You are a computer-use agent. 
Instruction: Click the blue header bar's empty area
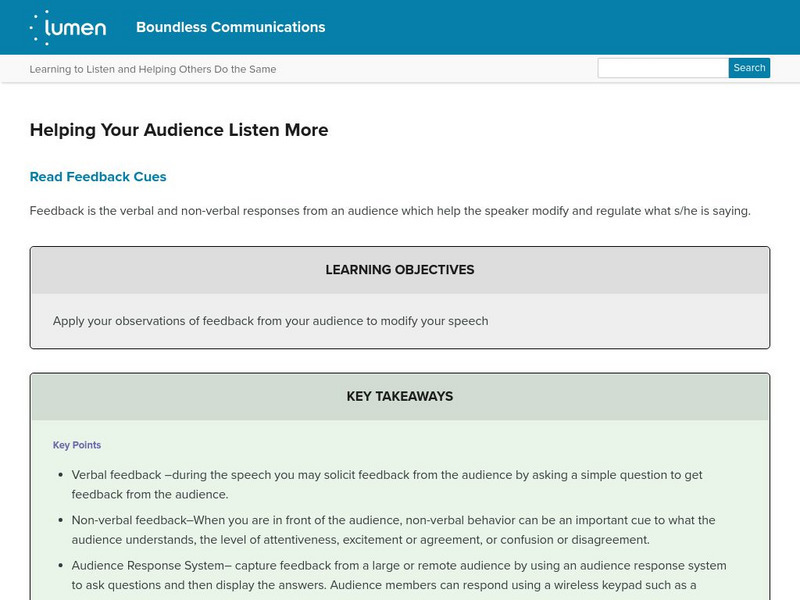pyautogui.click(x=560, y=27)
